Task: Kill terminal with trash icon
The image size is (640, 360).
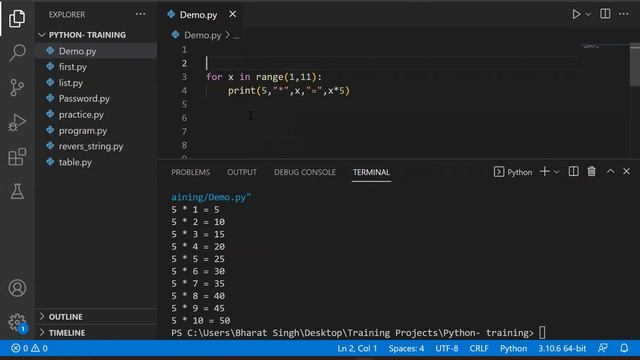Action: pos(591,171)
